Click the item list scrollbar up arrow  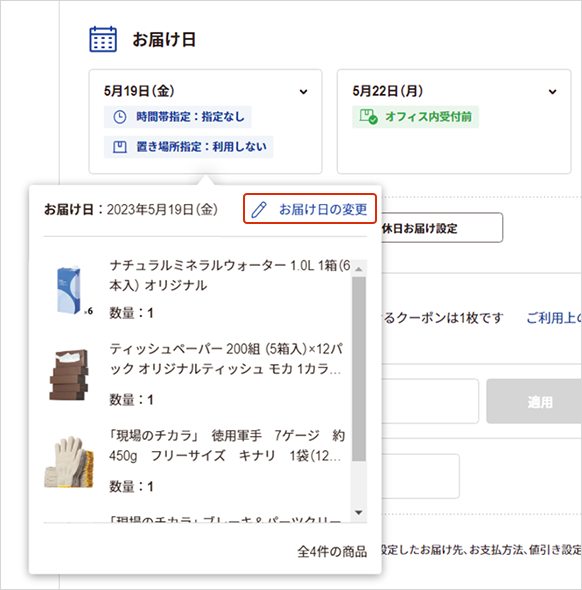tap(359, 269)
